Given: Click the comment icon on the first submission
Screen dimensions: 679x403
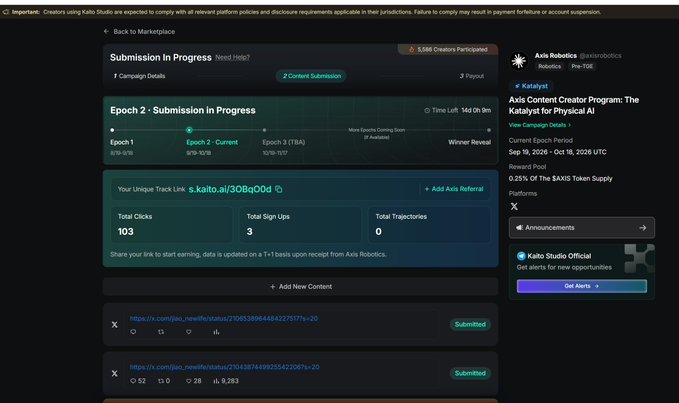Looking at the screenshot, I should (133, 332).
